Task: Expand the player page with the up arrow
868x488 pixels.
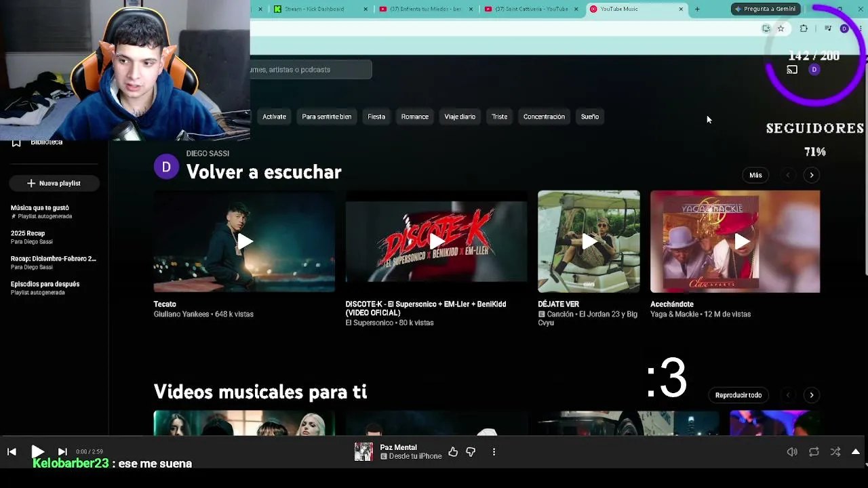Action: (x=856, y=452)
